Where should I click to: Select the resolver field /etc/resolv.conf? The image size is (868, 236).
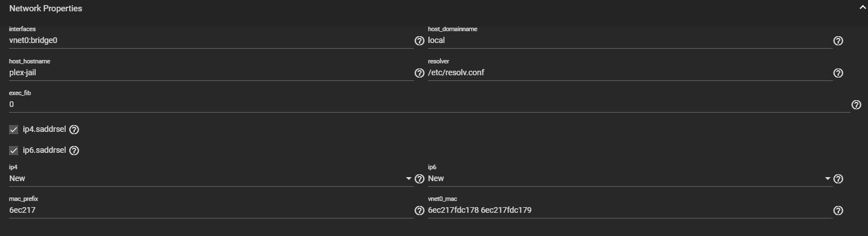coord(630,72)
